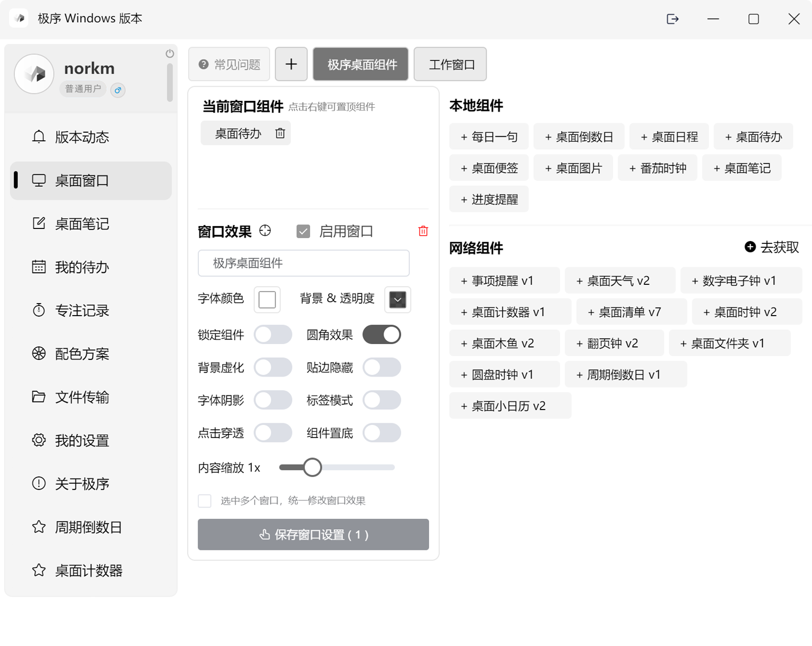Add the 桌面日程 local component
812x646 pixels.
click(x=669, y=137)
